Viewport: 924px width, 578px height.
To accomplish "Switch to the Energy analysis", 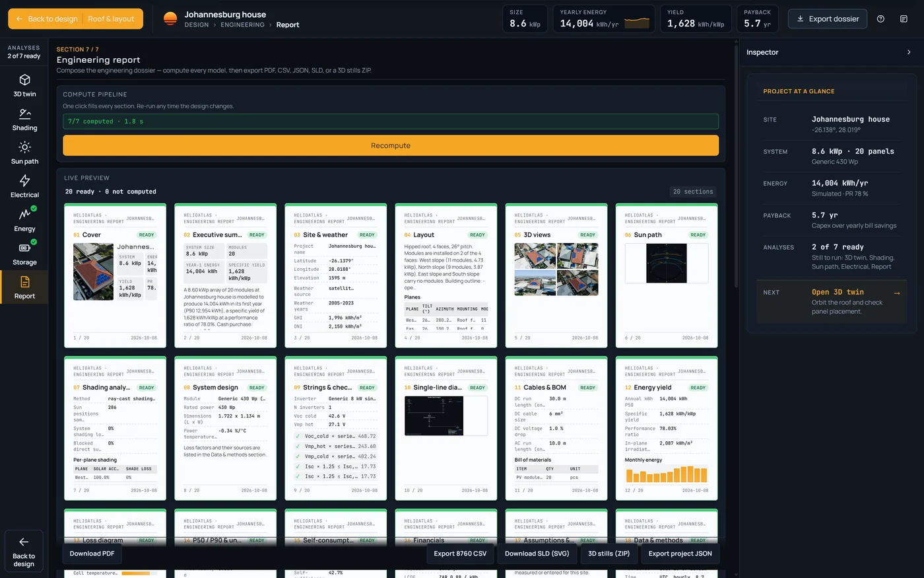I will 24,221.
